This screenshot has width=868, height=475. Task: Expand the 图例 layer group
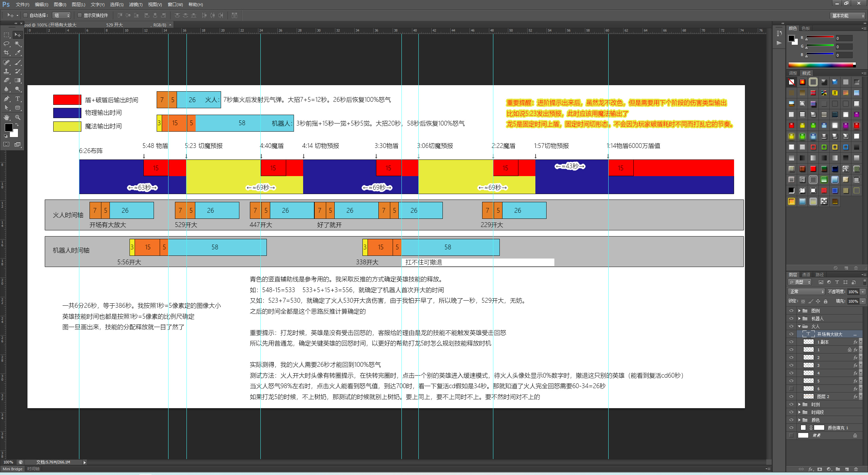799,310
